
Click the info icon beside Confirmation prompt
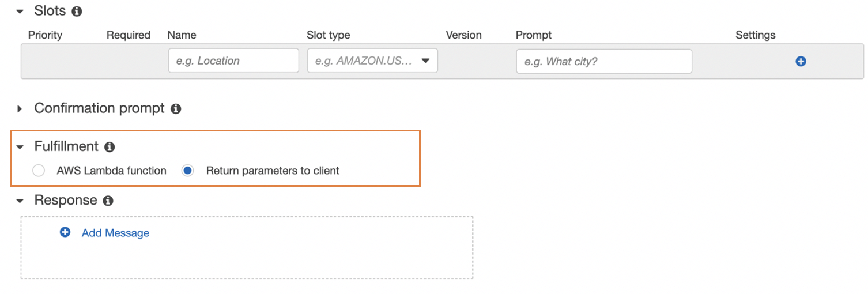[176, 108]
